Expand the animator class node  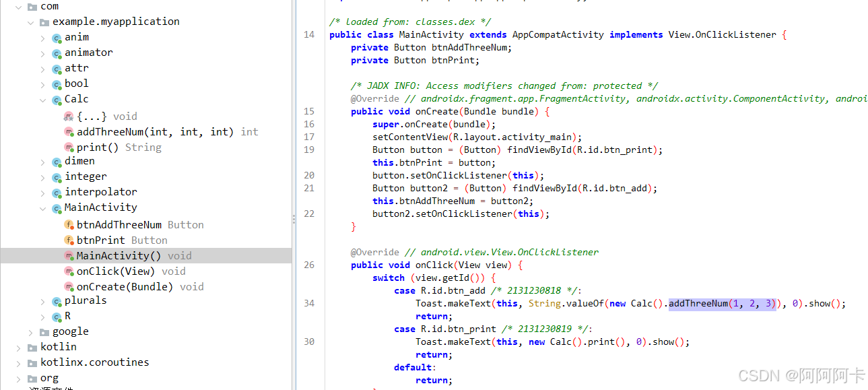pyautogui.click(x=43, y=53)
